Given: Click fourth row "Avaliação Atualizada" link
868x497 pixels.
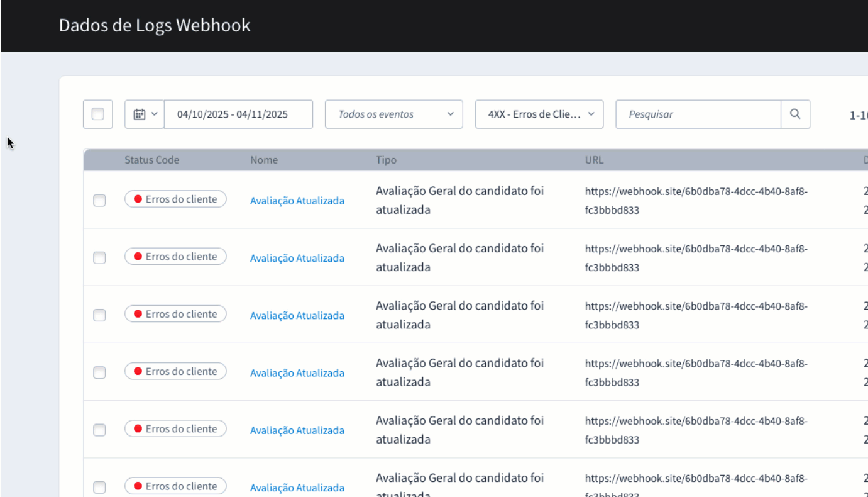Looking at the screenshot, I should 297,372.
